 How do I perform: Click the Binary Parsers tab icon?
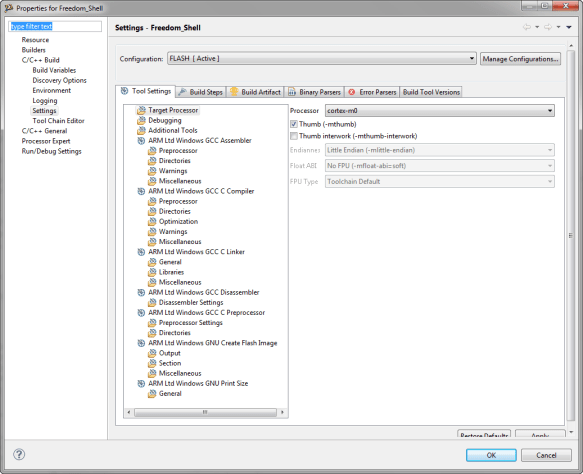coord(292,92)
